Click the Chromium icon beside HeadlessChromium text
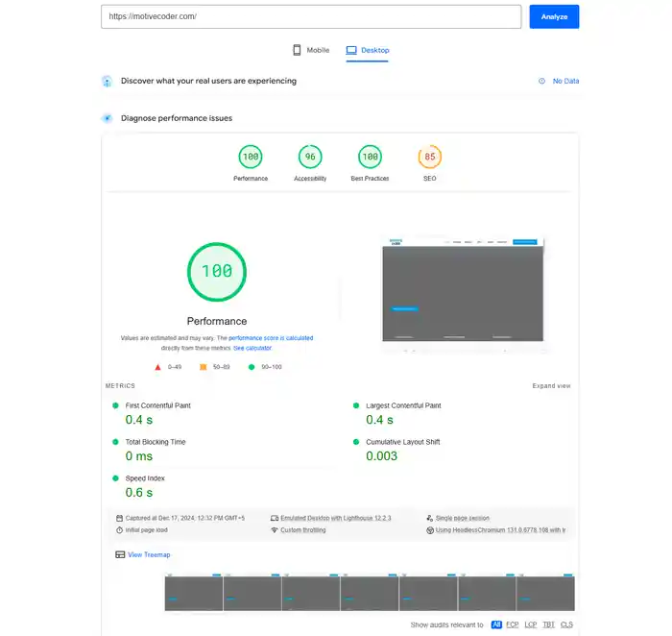Image resolution: width=672 pixels, height=636 pixels. 430,530
